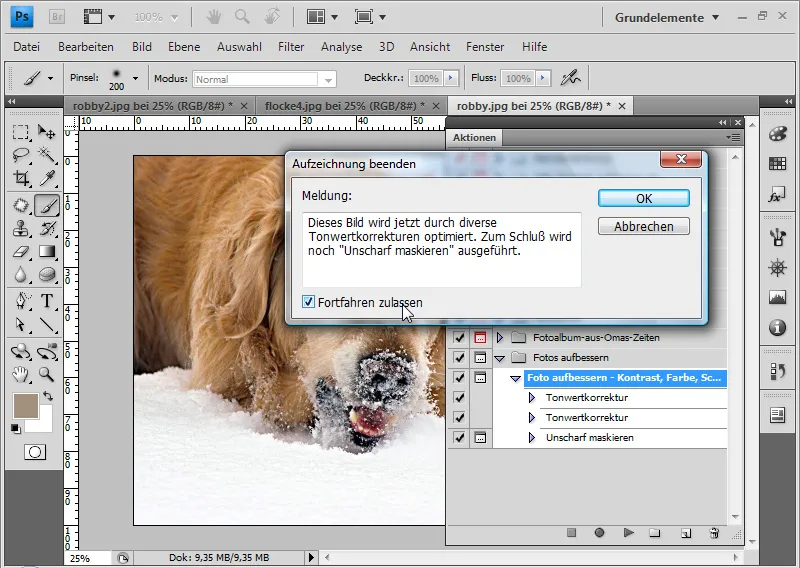Image resolution: width=800 pixels, height=568 pixels.
Task: Open the Filter menu
Action: click(x=291, y=47)
